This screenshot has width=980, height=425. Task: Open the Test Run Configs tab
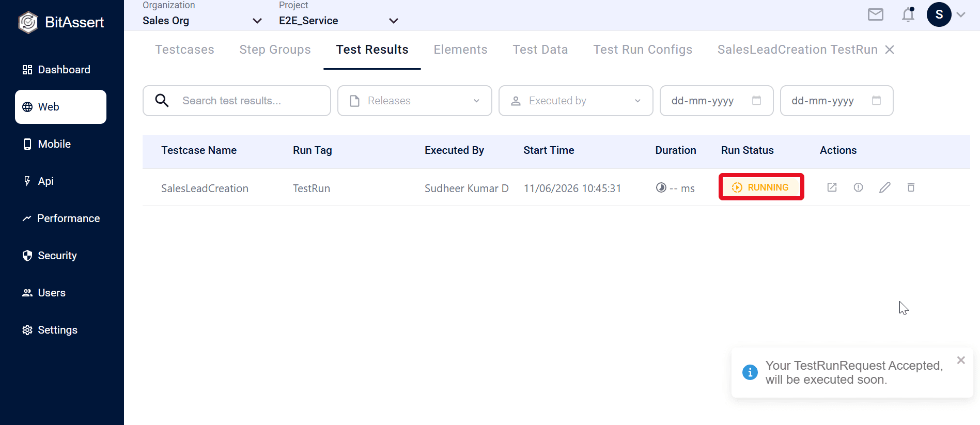pyautogui.click(x=643, y=50)
